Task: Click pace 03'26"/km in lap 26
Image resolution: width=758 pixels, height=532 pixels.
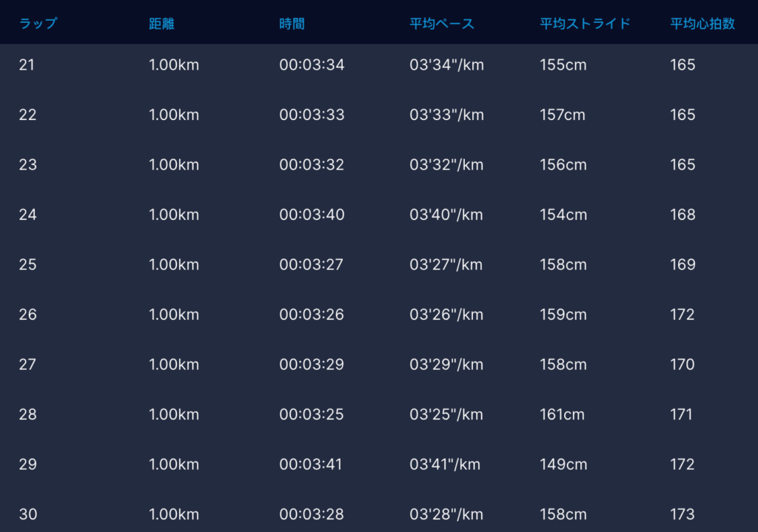Action: tap(446, 314)
